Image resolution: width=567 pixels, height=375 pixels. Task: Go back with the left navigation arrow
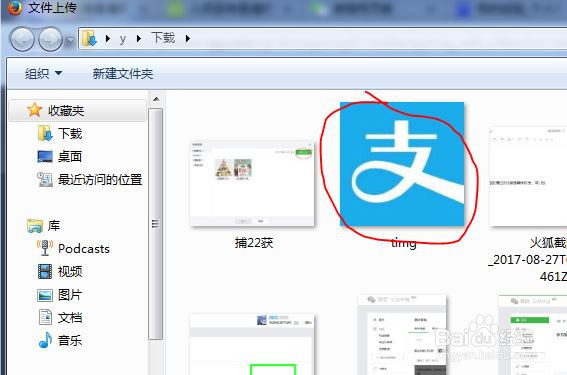pyautogui.click(x=22, y=39)
